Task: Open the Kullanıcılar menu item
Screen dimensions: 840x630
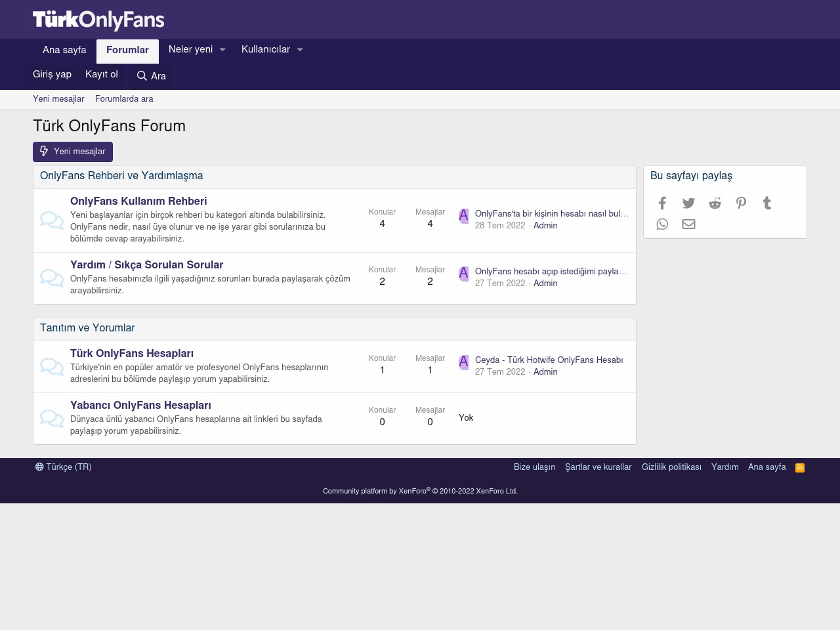Action: tap(266, 50)
